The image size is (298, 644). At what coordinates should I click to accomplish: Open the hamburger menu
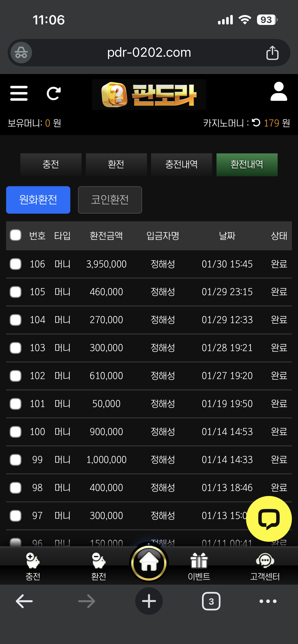pyautogui.click(x=19, y=93)
